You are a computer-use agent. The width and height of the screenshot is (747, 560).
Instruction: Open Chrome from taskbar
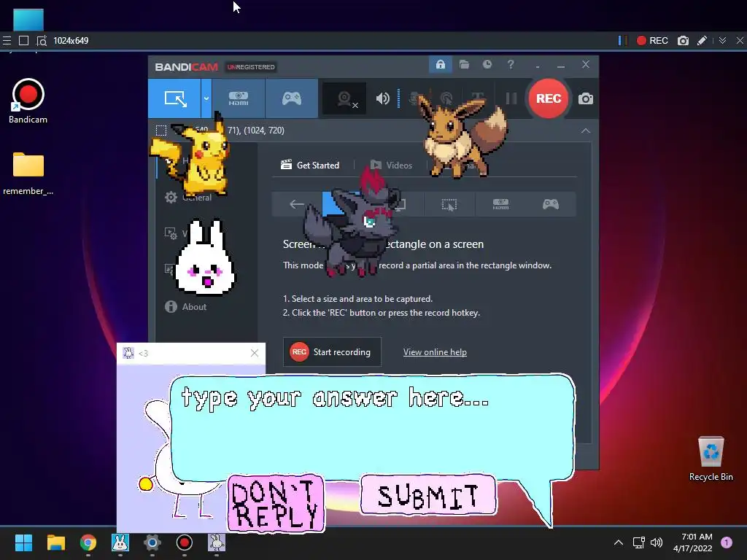(x=88, y=542)
